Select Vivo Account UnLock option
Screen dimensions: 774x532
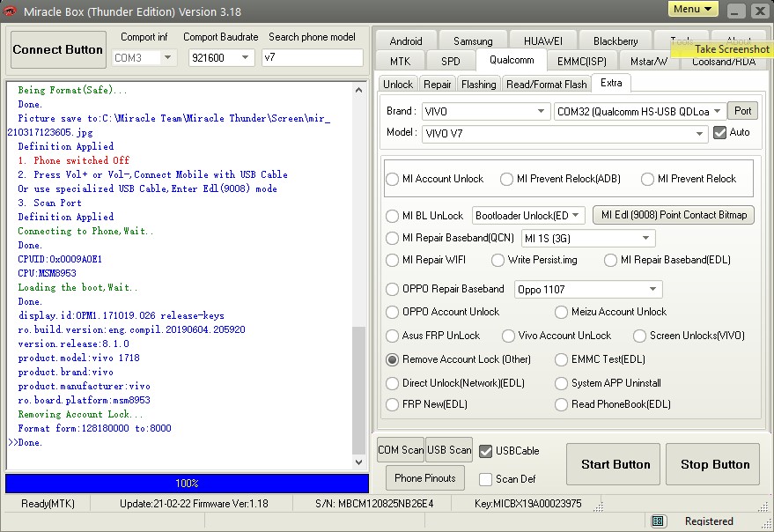pos(508,336)
